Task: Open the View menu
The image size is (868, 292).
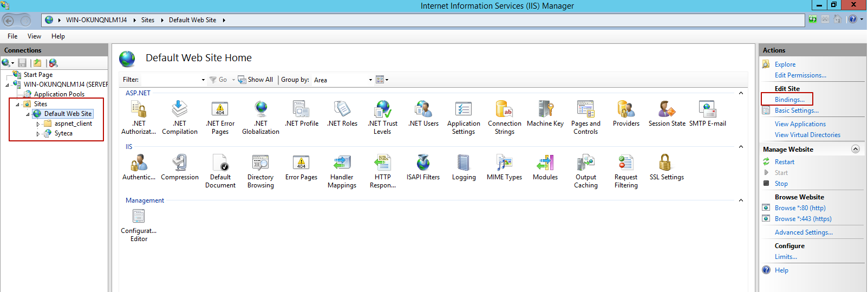Action: (x=34, y=36)
